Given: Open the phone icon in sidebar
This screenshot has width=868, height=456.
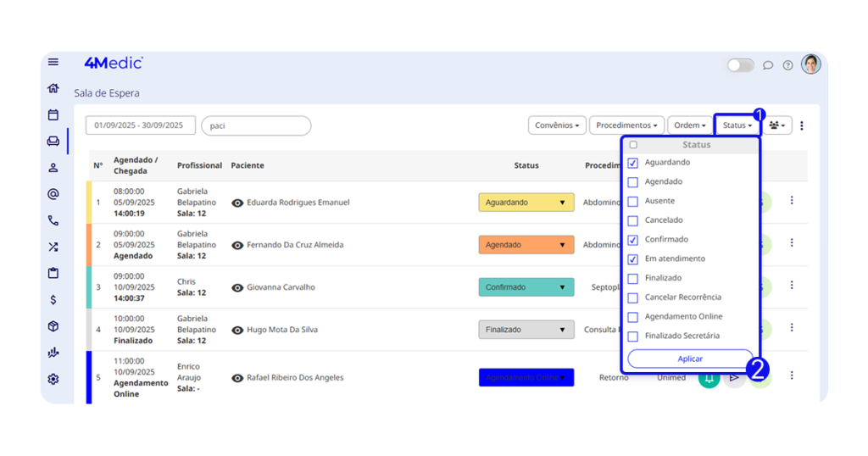Looking at the screenshot, I should 53,220.
